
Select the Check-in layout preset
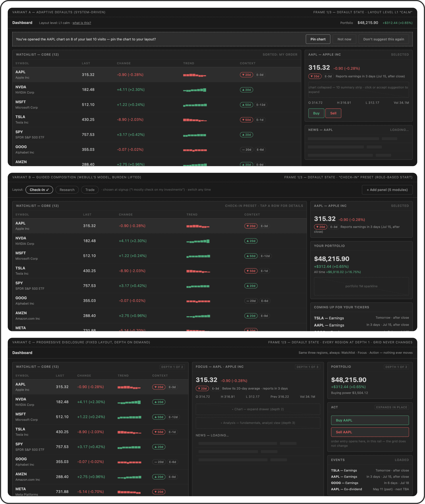click(x=39, y=190)
